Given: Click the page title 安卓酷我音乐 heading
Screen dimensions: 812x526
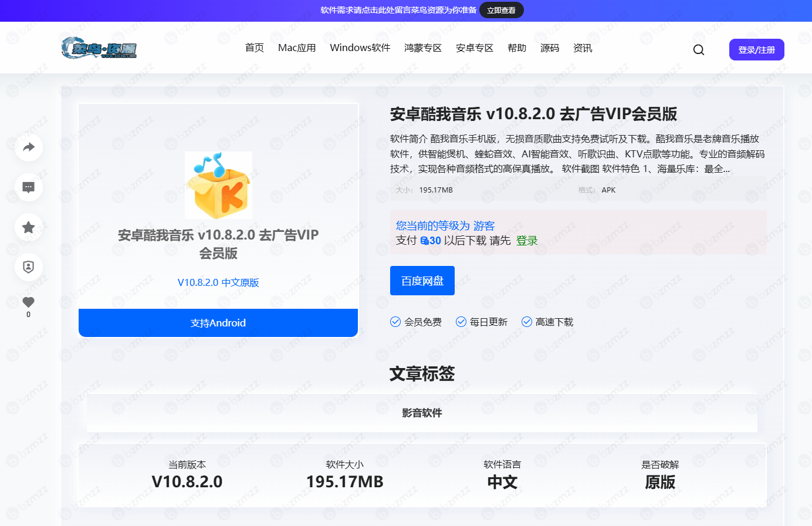Looking at the screenshot, I should click(x=533, y=114).
